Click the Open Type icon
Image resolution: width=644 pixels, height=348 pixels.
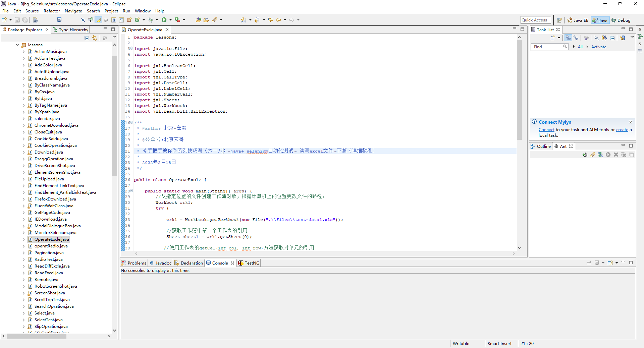(198, 20)
